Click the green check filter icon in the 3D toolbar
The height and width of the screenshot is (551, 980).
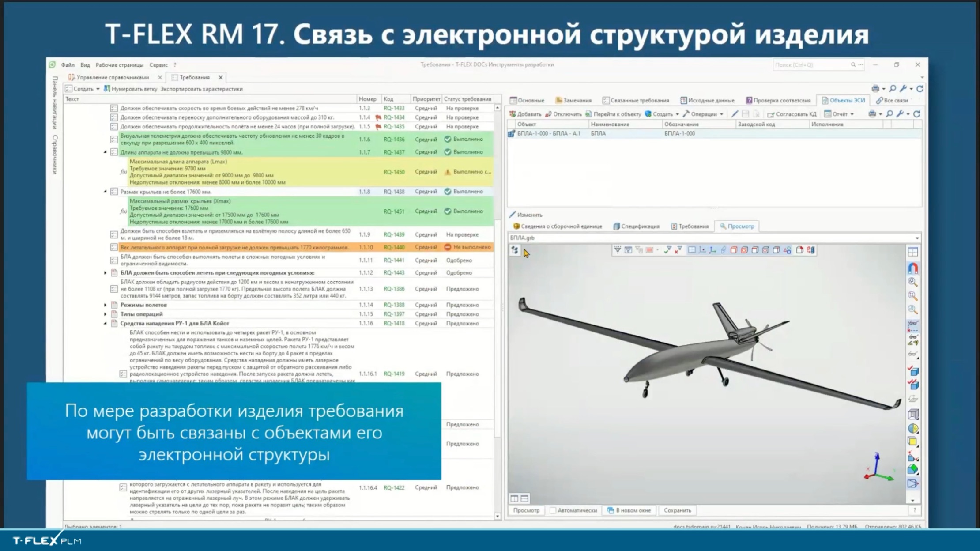click(667, 250)
